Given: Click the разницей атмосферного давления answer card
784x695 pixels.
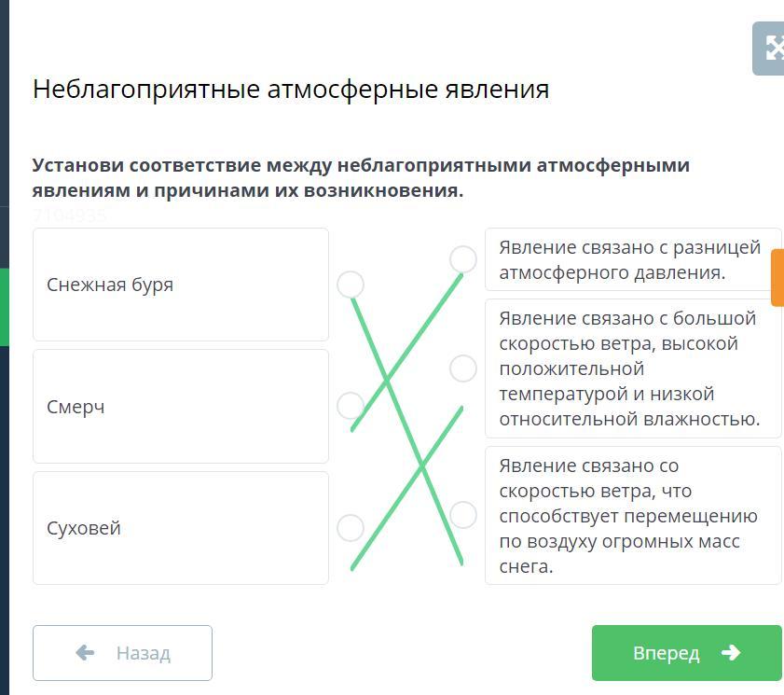Looking at the screenshot, I should [632, 259].
